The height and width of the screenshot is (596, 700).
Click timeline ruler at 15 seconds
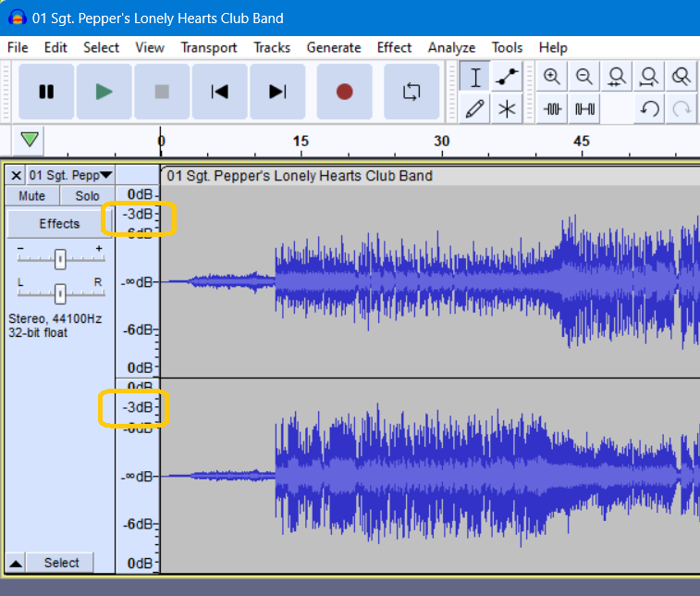(301, 142)
